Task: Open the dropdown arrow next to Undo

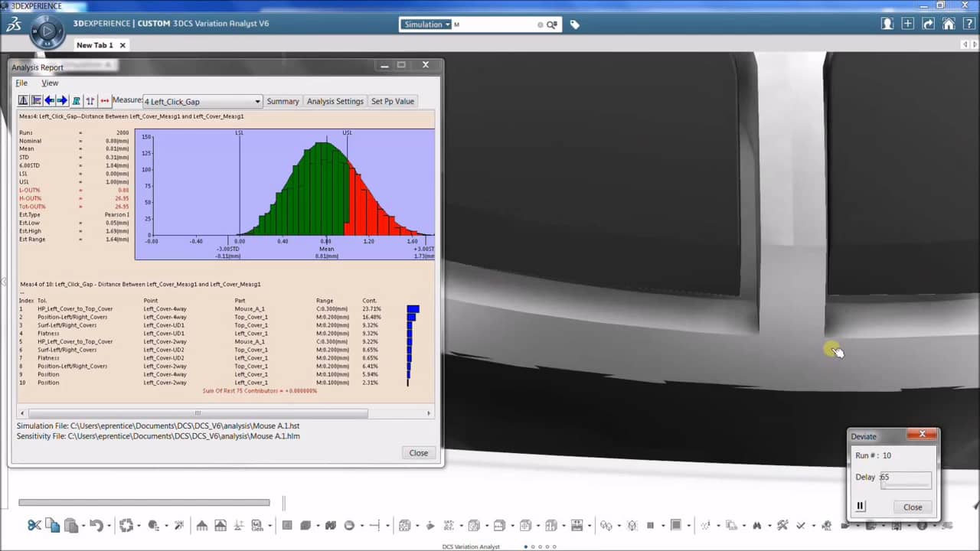Action: pos(109,526)
